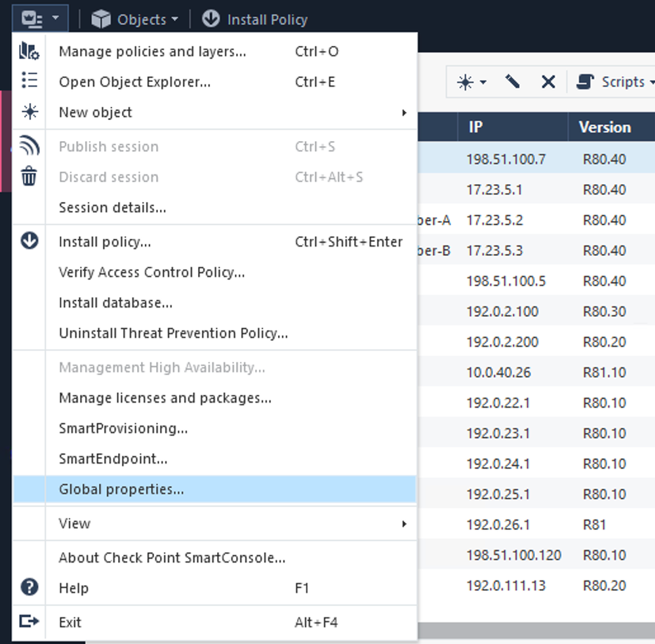
Task: Select Help menu entry
Action: 214,588
